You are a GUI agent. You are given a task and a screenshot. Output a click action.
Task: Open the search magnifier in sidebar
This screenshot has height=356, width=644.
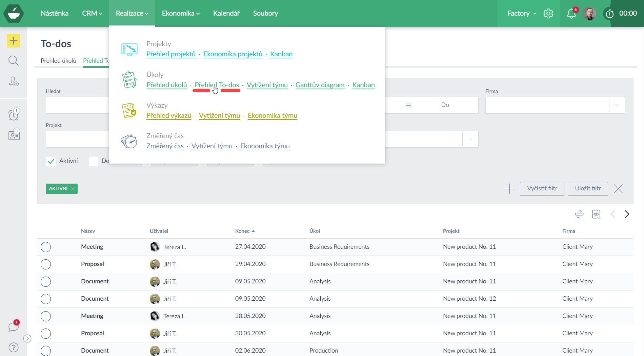(x=14, y=61)
